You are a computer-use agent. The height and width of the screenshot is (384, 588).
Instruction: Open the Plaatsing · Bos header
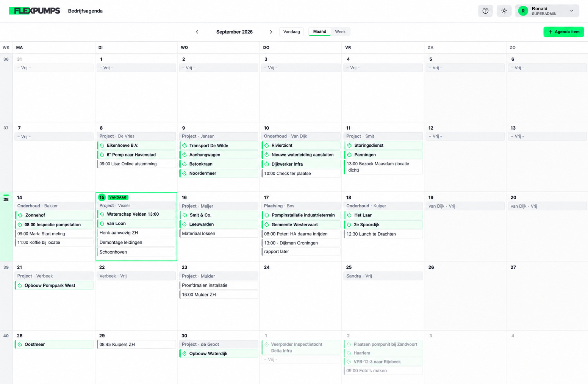coord(301,206)
